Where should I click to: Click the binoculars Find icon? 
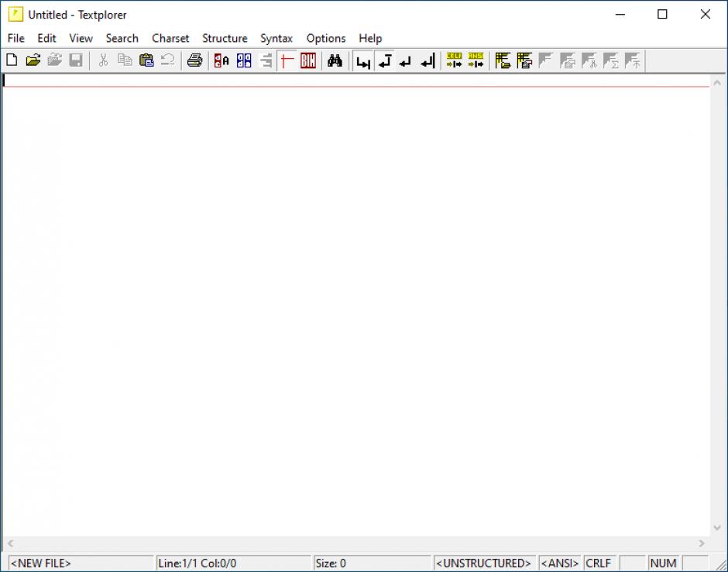point(335,60)
